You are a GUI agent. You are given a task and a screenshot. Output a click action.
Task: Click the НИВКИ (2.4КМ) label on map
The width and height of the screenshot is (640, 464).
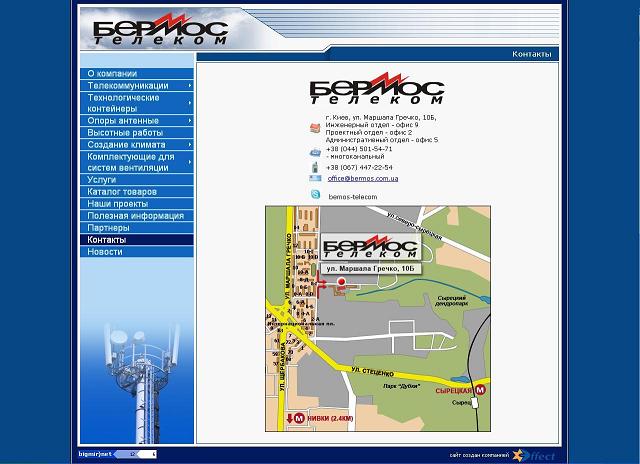330,418
